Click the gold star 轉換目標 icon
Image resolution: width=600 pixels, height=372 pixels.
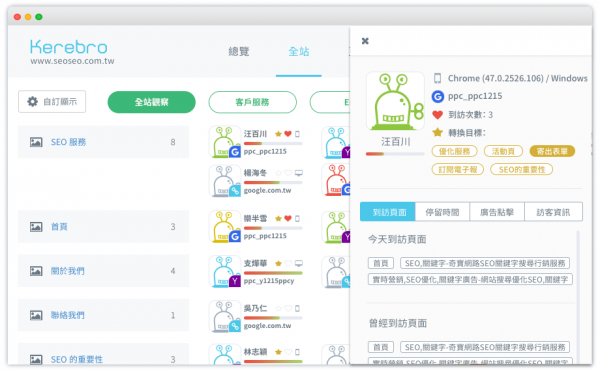(437, 132)
